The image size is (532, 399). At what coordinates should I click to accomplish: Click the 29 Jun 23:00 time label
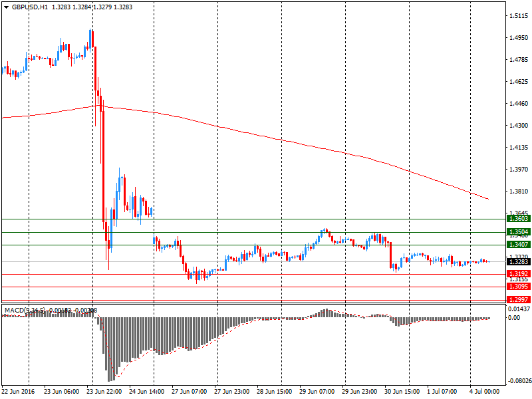[359, 392]
